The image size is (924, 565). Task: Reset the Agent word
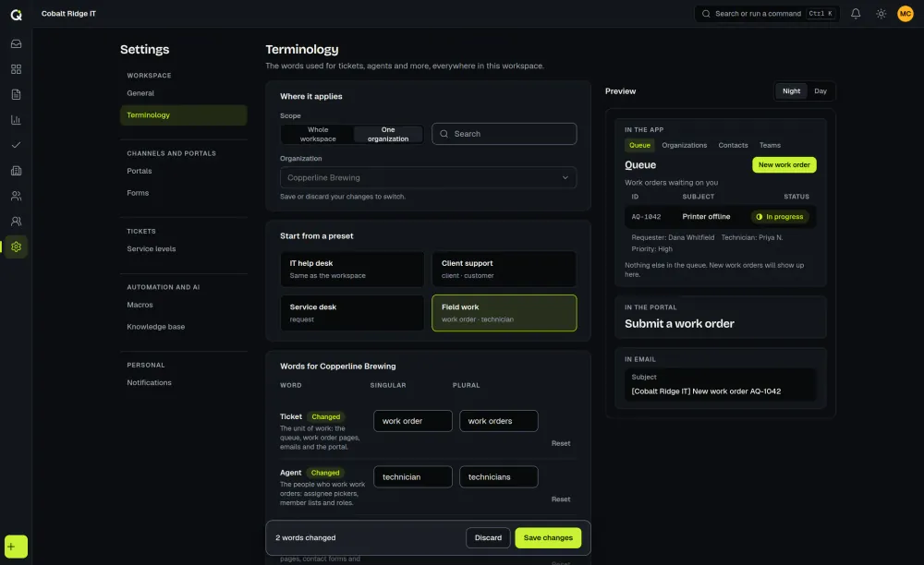point(561,499)
